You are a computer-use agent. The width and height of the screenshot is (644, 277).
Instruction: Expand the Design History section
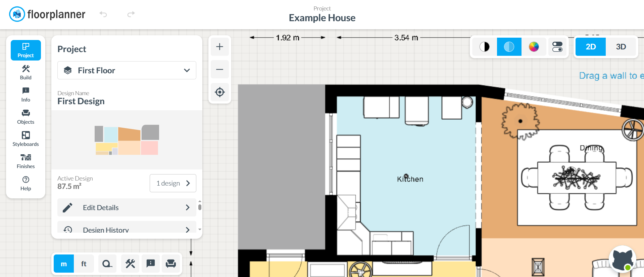tap(127, 229)
